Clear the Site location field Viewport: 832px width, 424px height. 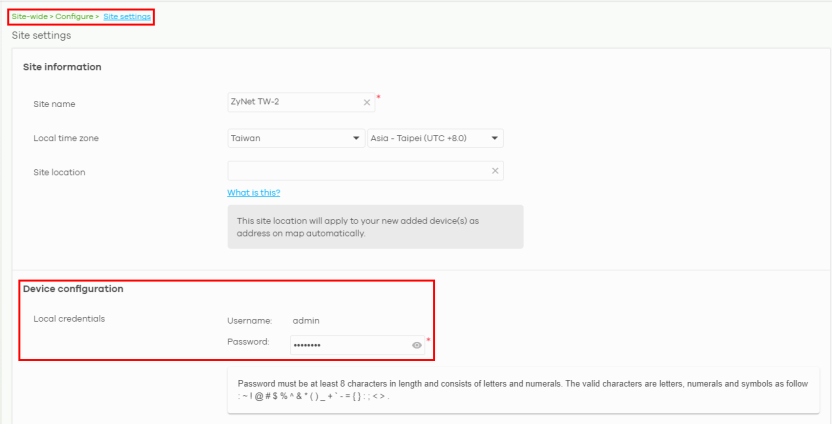(x=495, y=171)
